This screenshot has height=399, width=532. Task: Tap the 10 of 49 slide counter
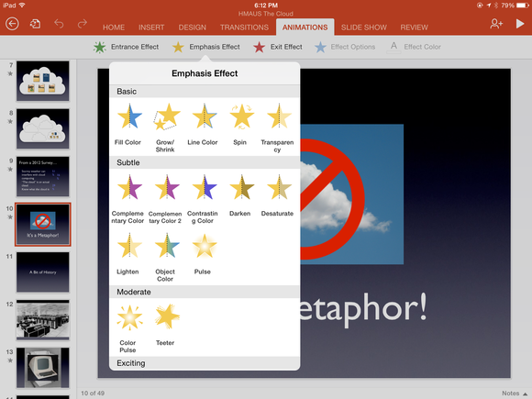93,393
